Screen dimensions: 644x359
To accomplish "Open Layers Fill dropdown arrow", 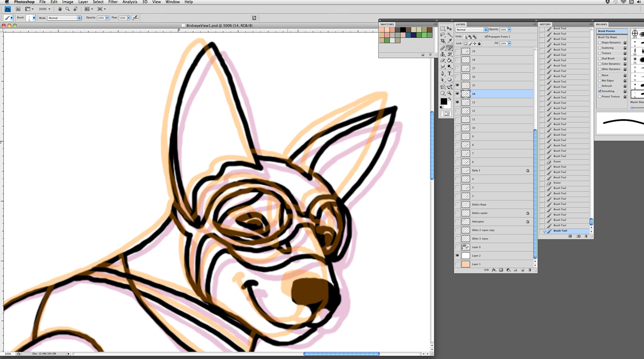I will click(x=509, y=43).
